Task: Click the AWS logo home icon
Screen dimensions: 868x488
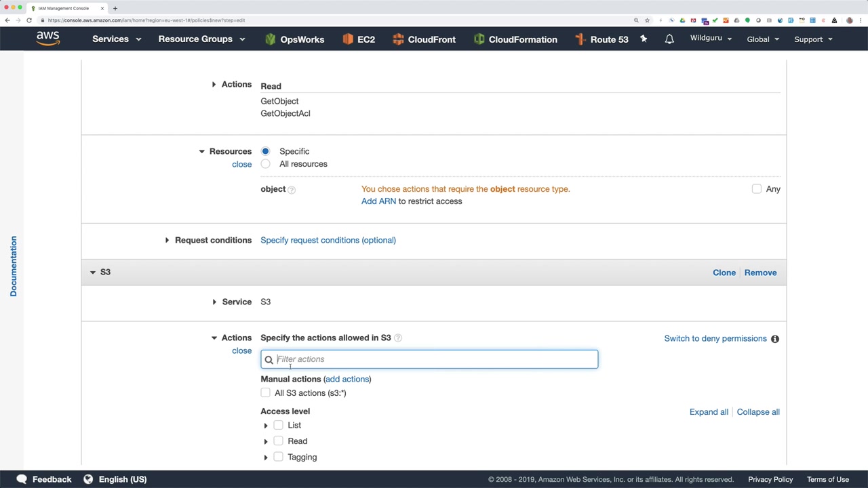Action: pyautogui.click(x=48, y=39)
